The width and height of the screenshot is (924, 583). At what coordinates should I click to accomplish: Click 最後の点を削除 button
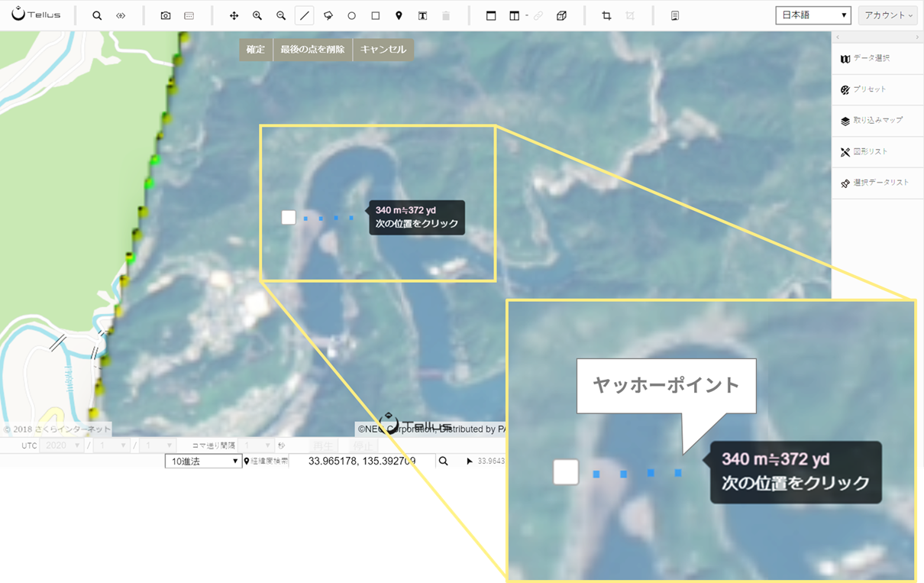tap(312, 50)
